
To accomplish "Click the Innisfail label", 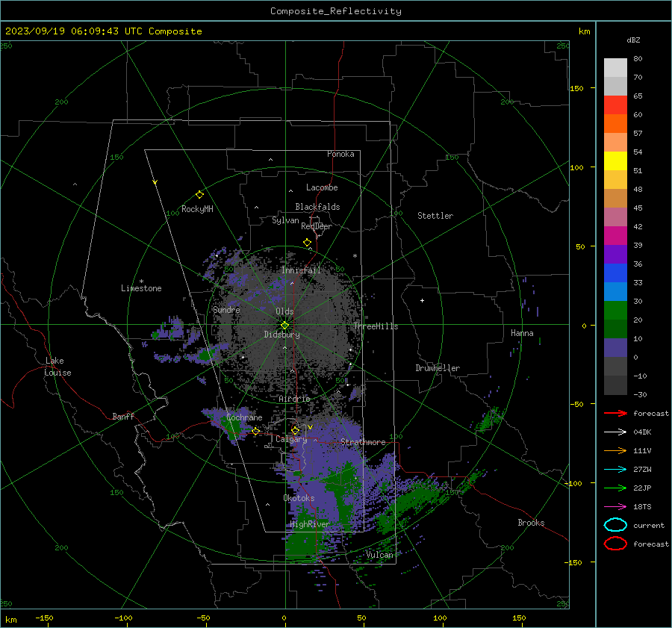I will tap(301, 270).
